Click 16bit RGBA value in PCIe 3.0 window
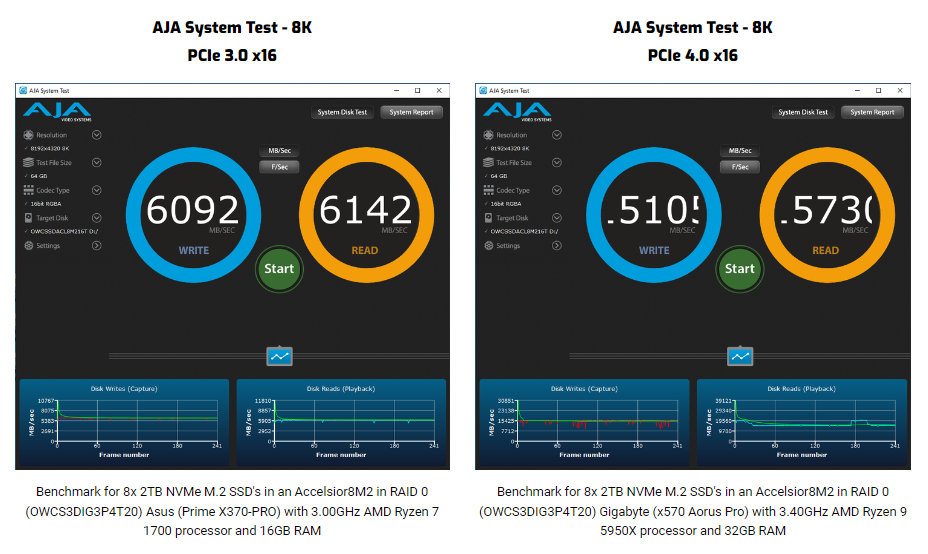928x554 pixels. 46,204
